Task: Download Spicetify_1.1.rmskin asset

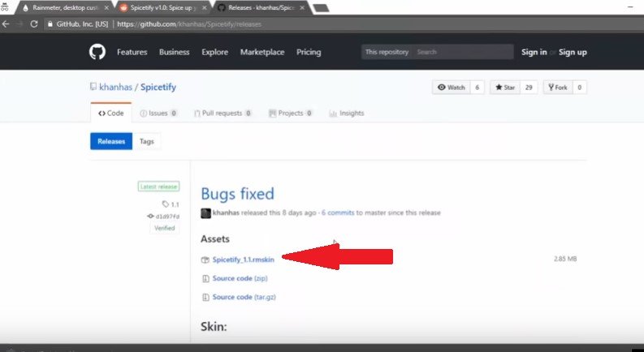Action: coord(243,260)
